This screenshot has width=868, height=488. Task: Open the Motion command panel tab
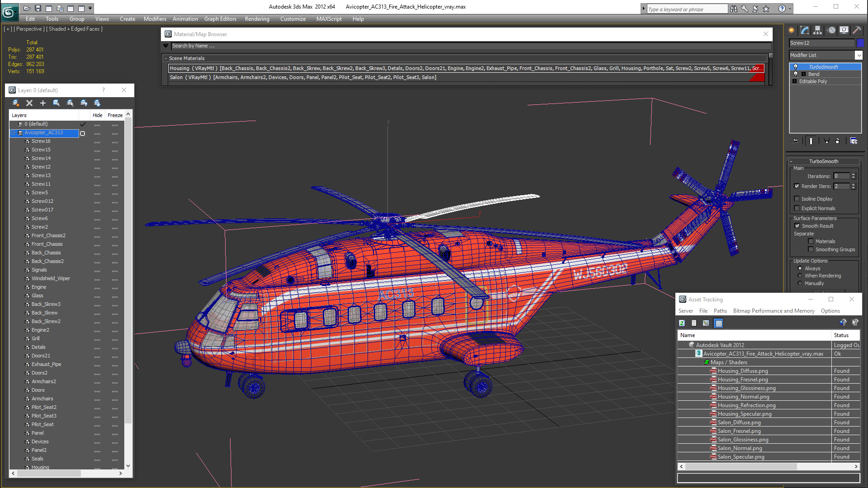point(831,30)
